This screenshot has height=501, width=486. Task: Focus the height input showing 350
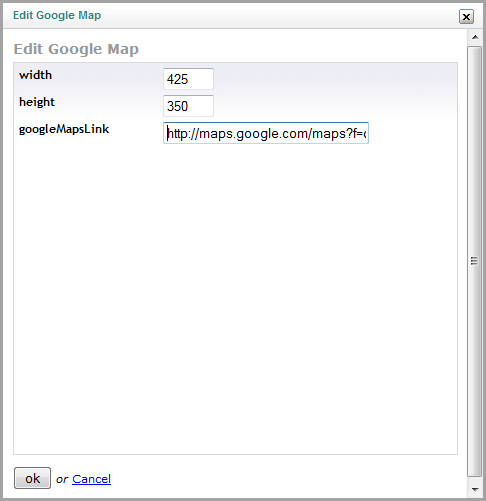tap(188, 106)
